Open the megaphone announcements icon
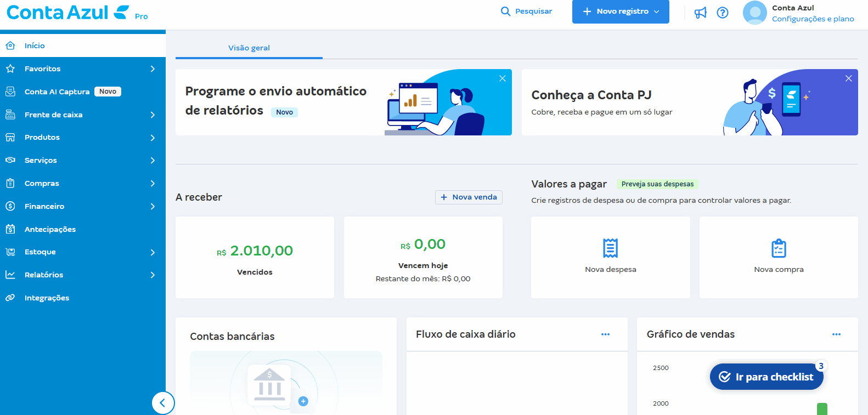The width and height of the screenshot is (868, 415). coord(701,13)
